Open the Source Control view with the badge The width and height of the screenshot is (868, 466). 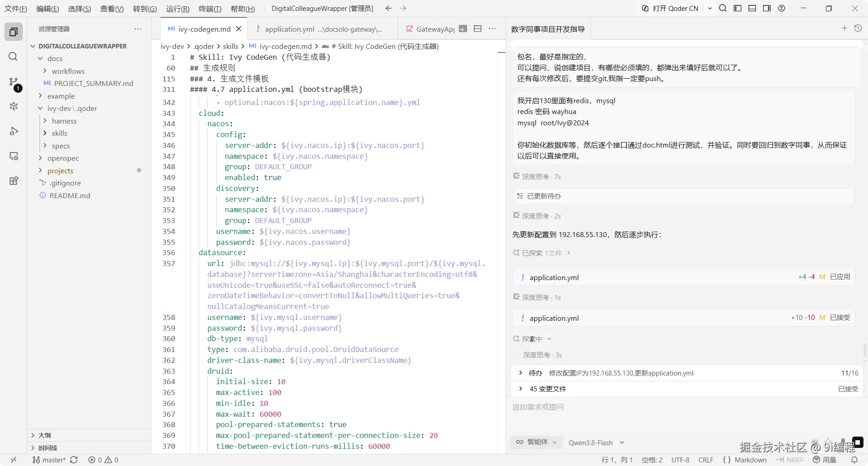[14, 82]
